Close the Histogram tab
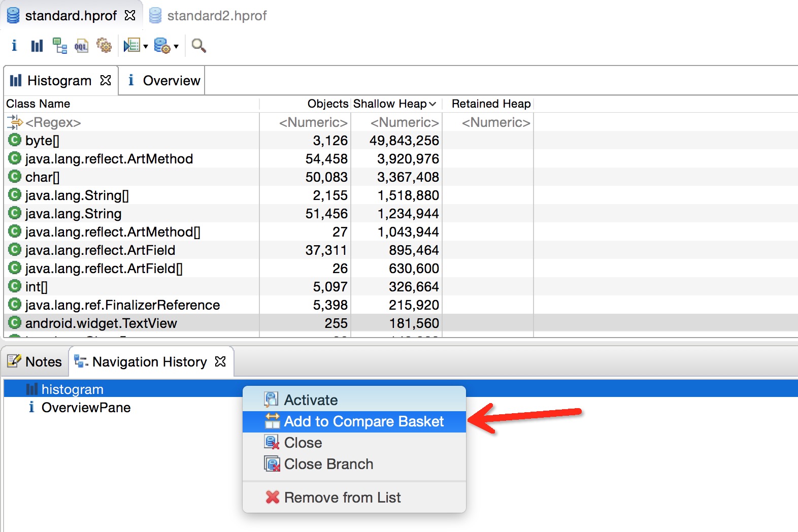 coord(106,80)
